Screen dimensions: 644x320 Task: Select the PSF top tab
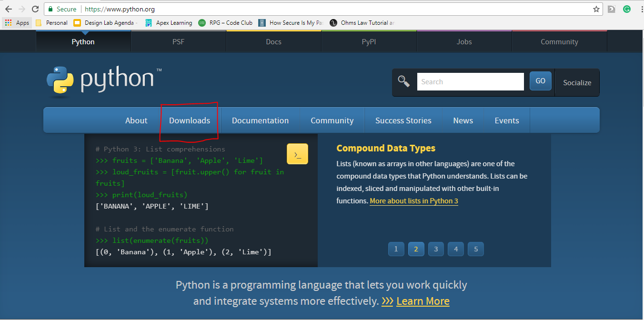coord(178,41)
